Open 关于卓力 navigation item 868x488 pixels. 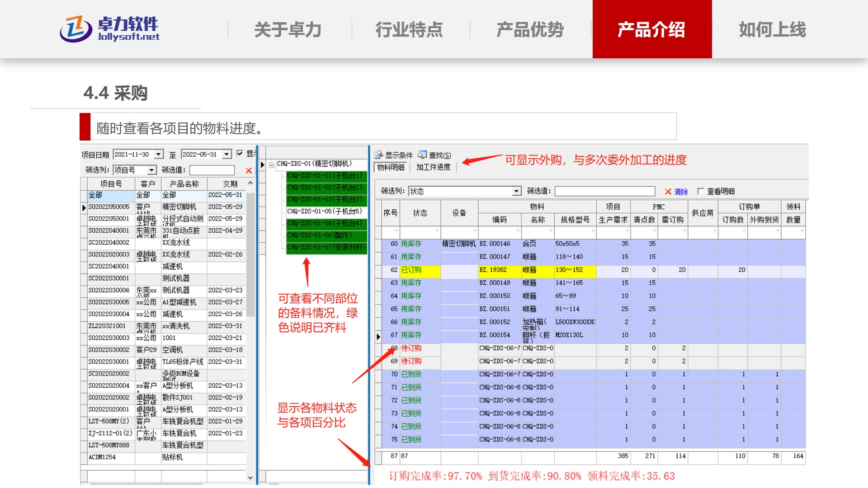click(288, 29)
